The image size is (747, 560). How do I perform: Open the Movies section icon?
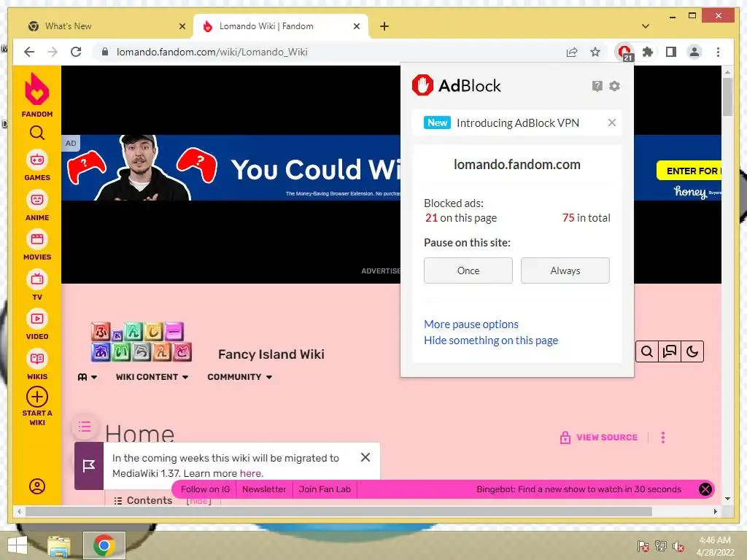(x=37, y=239)
